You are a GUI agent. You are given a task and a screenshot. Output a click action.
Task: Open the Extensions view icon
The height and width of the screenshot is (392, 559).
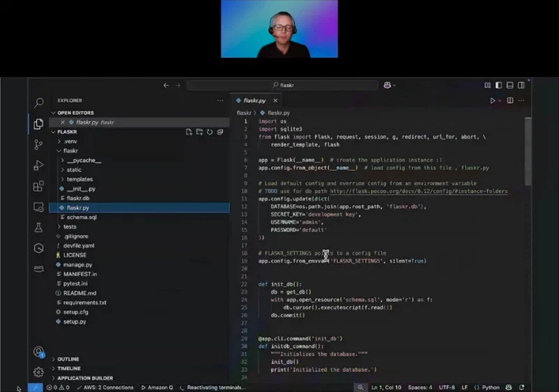coord(38,186)
